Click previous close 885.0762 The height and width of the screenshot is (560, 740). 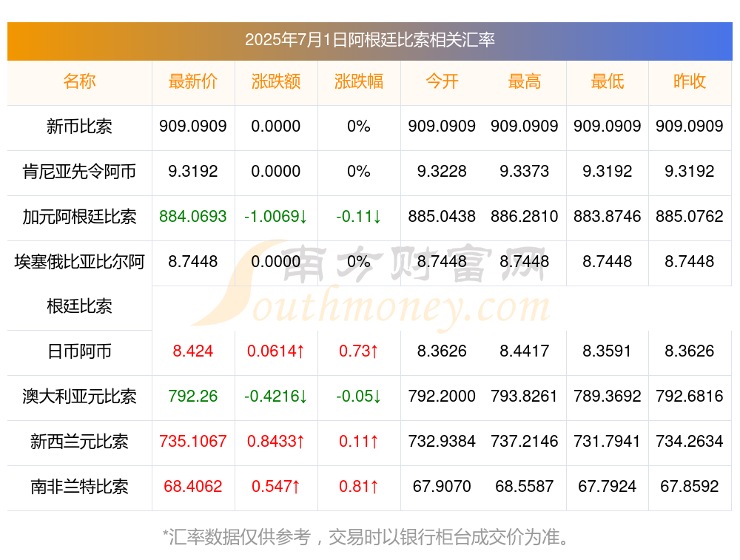(x=690, y=217)
